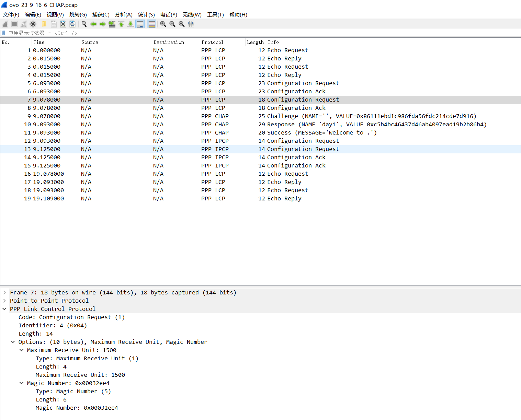Click into the display filter input field

[264, 33]
